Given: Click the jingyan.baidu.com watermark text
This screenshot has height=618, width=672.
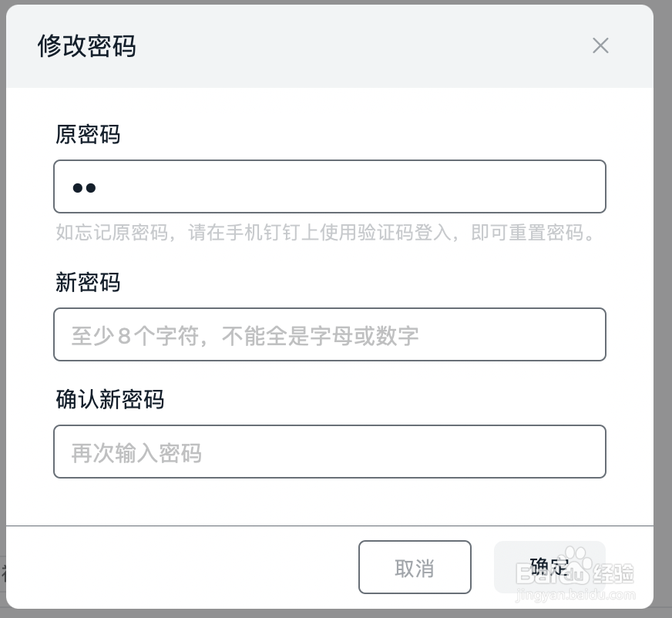Looking at the screenshot, I should pyautogui.click(x=576, y=595).
